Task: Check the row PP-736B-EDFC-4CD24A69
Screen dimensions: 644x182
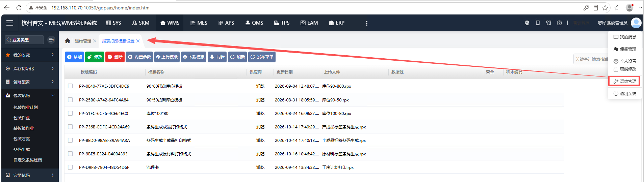Action: point(70,127)
